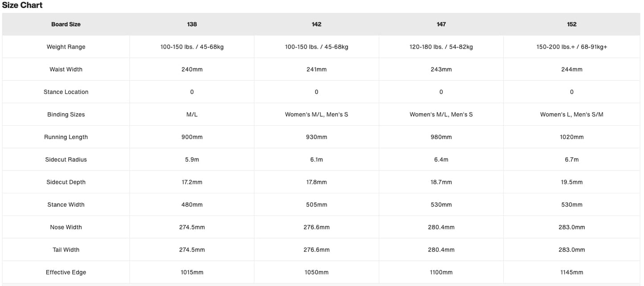Image resolution: width=644 pixels, height=286 pixels.
Task: Click the 1145mm effective edge value
Action: click(572, 272)
